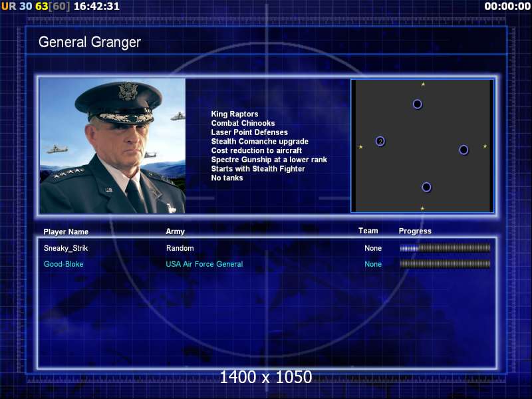532x399 pixels.
Task: Select player name "Good-Bloke"
Action: click(63, 264)
